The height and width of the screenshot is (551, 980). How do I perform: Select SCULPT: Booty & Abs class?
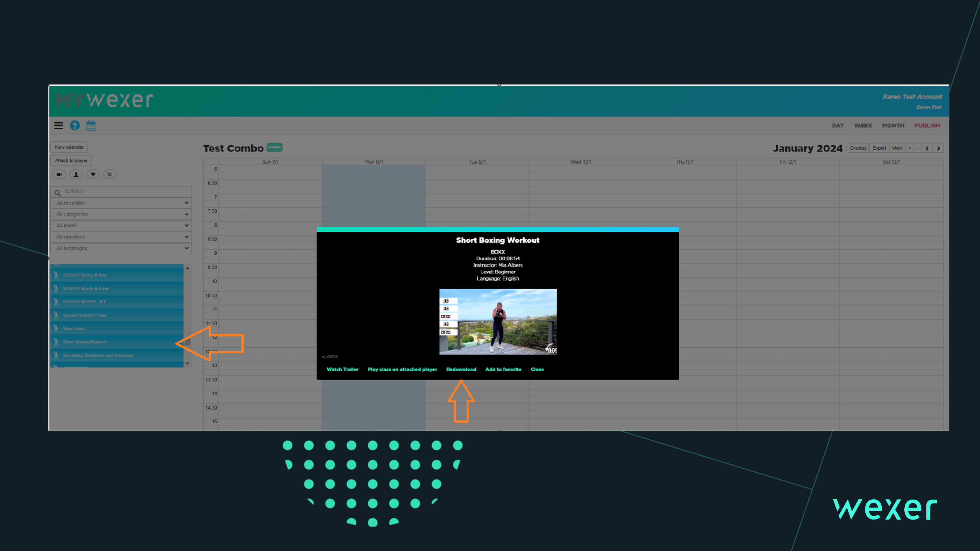pos(117,275)
